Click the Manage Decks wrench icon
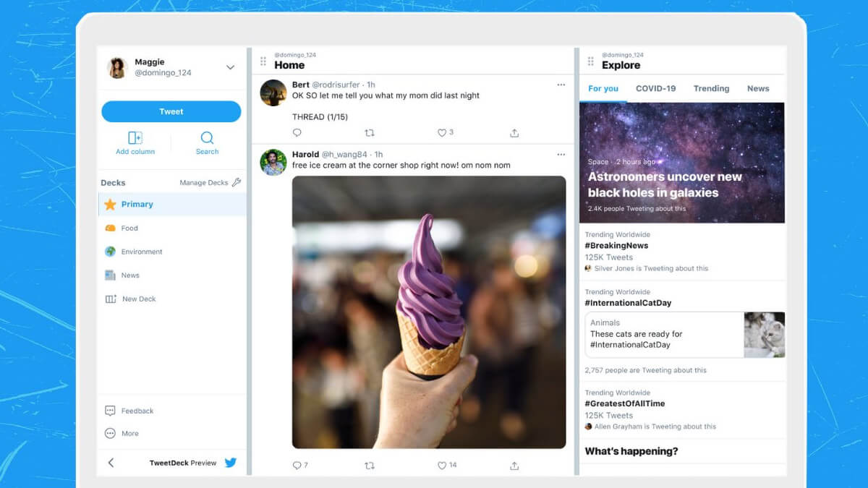Screen dimensions: 868x488 click(x=236, y=183)
